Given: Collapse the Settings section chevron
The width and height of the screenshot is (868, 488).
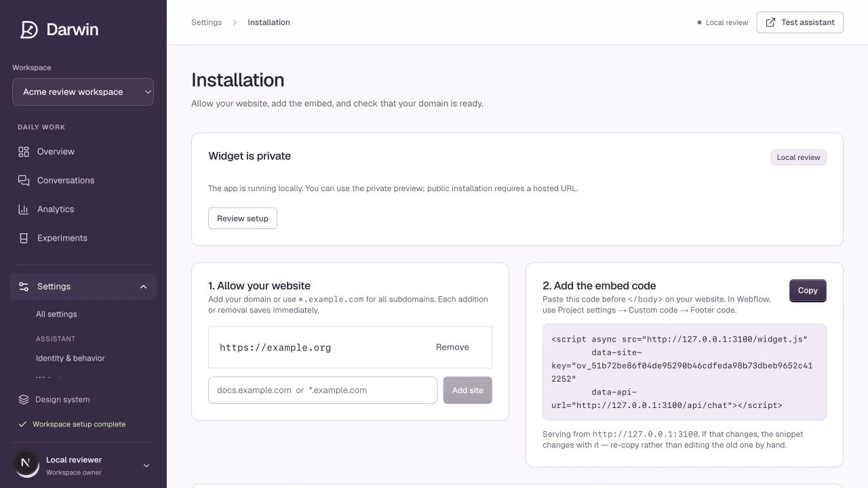Looking at the screenshot, I should click(x=143, y=287).
